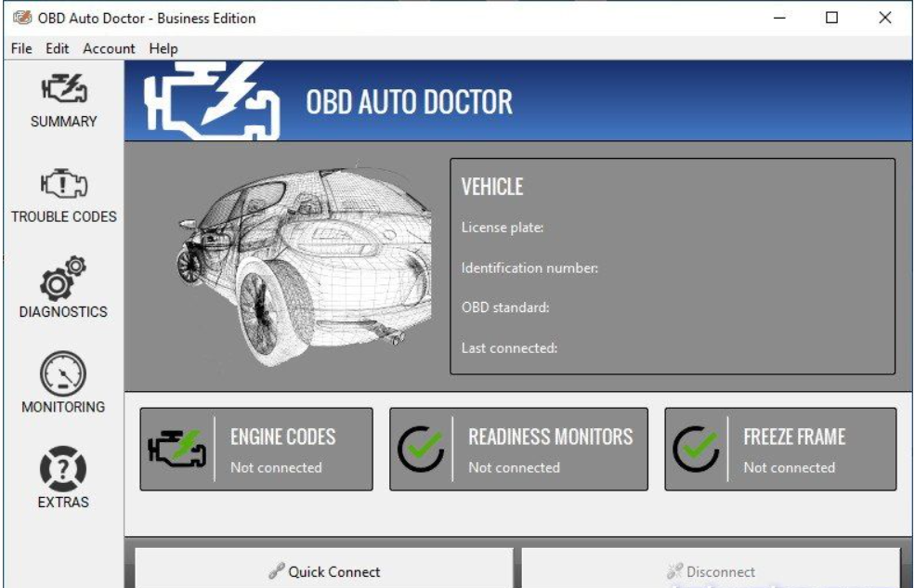Open the Account menu

(x=109, y=48)
